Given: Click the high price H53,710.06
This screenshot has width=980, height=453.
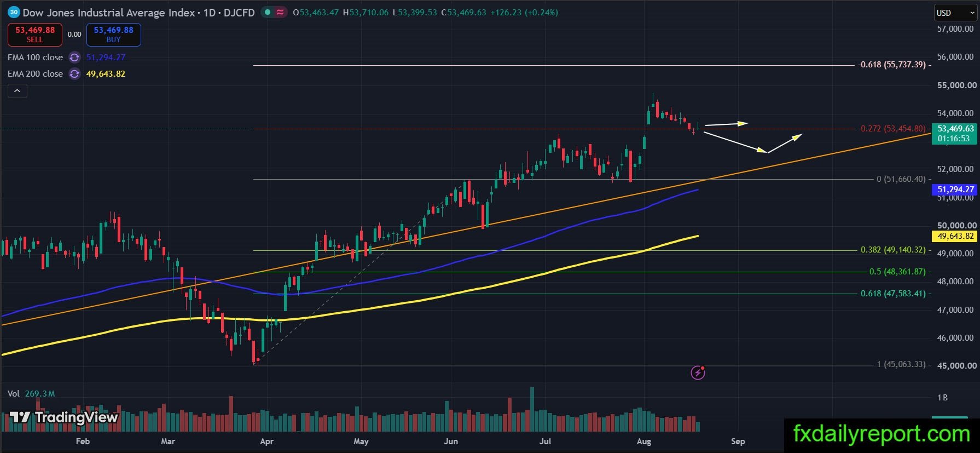Looking at the screenshot, I should point(366,12).
